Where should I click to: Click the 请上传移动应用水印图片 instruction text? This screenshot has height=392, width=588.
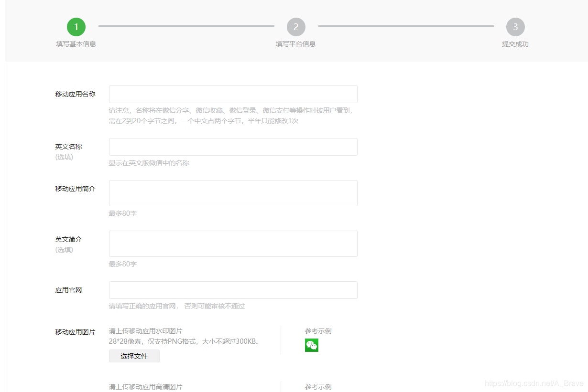pos(146,331)
